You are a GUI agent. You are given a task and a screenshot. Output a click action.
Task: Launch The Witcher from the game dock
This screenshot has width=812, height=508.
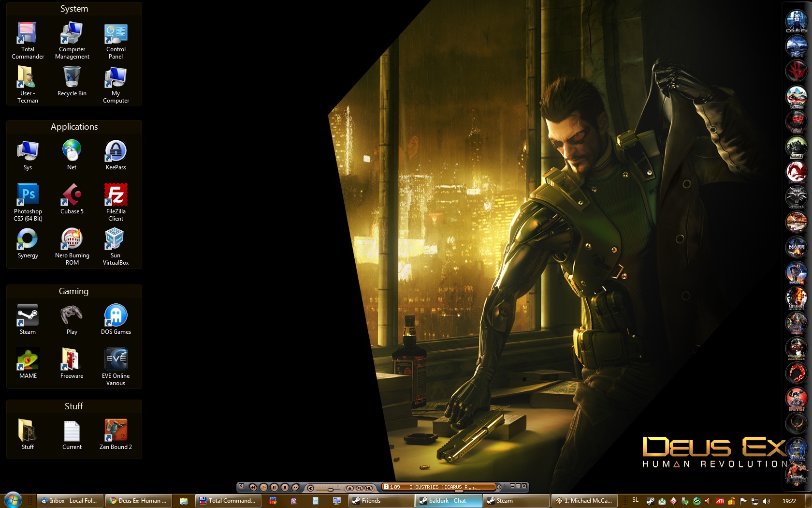(x=796, y=196)
